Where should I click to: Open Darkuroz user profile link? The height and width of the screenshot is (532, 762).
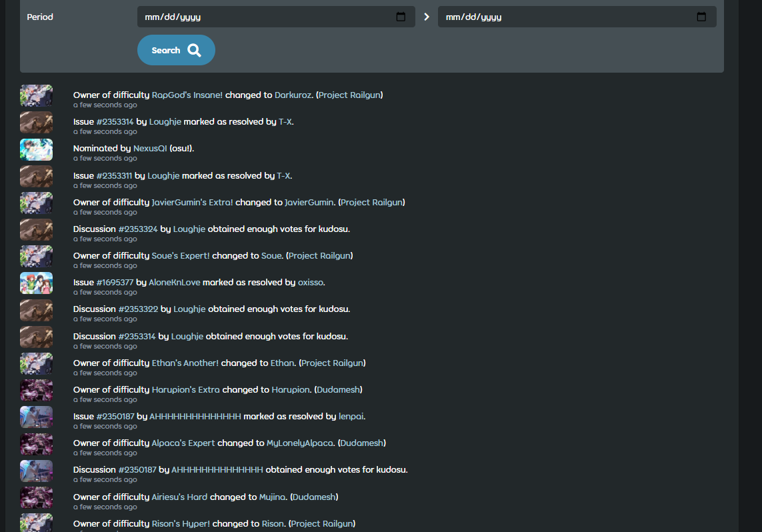tap(293, 95)
